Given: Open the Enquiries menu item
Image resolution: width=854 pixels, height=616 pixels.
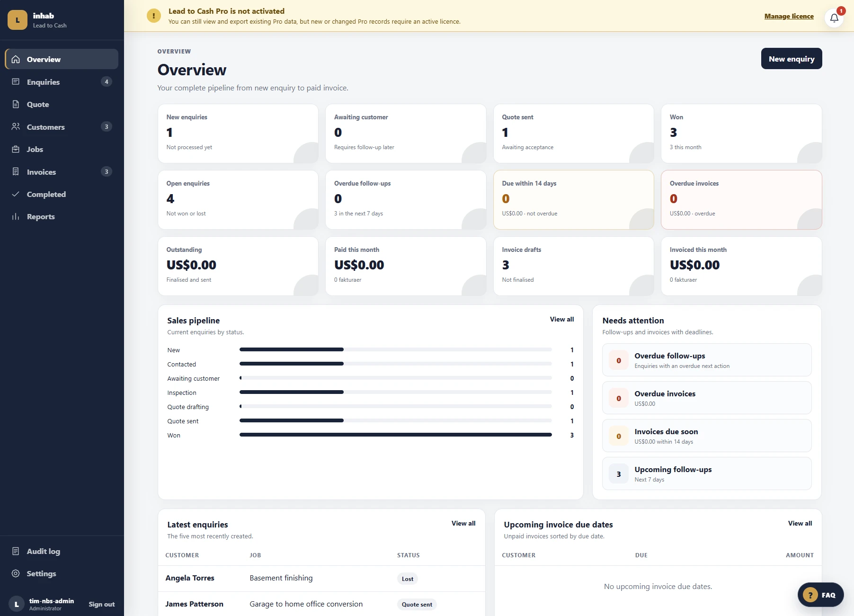Looking at the screenshot, I should [x=62, y=82].
